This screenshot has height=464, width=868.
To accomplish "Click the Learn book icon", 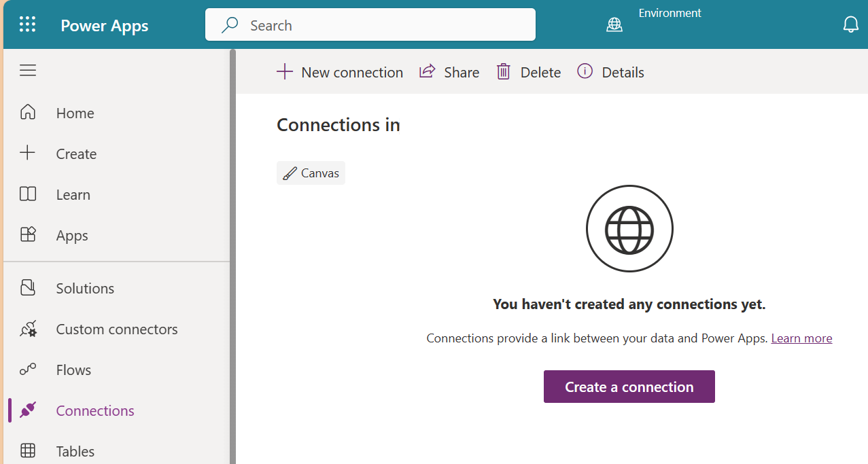I will (28, 194).
